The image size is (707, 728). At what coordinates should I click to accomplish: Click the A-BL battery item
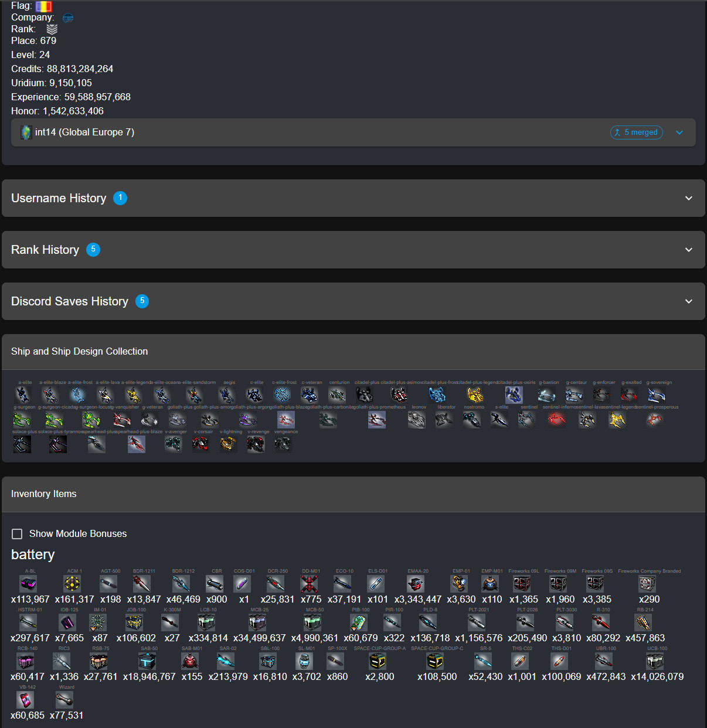click(28, 584)
